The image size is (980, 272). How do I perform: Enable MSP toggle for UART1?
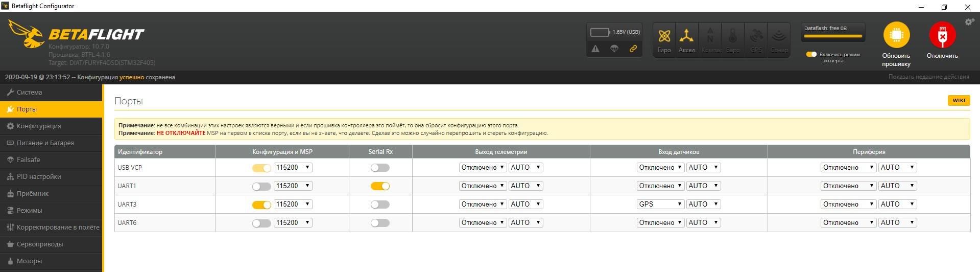click(x=261, y=186)
